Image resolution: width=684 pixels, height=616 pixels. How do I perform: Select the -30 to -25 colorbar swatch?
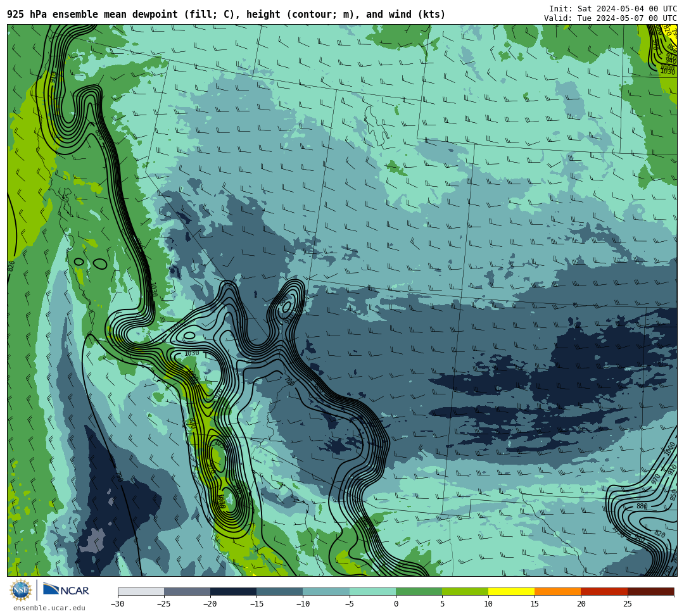[141, 591]
